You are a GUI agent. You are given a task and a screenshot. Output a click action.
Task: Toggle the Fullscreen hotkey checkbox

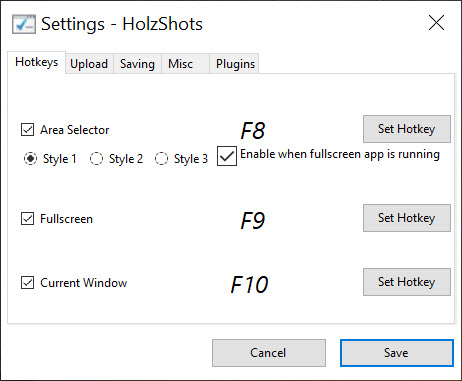click(27, 219)
